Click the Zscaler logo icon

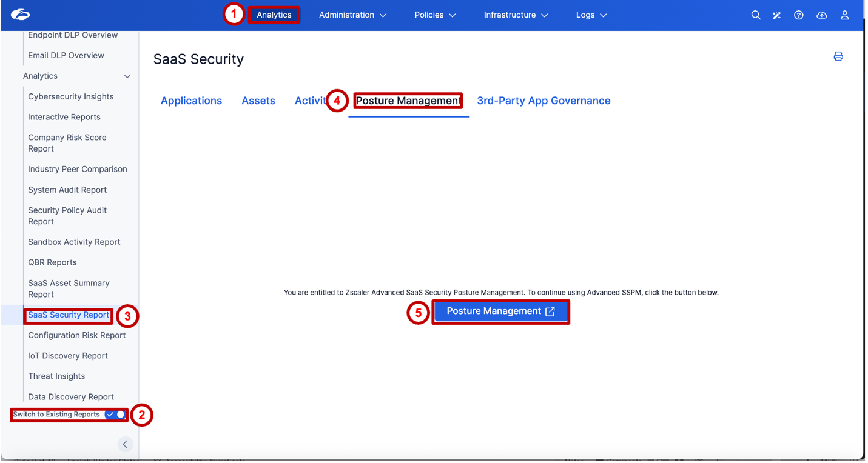click(20, 15)
